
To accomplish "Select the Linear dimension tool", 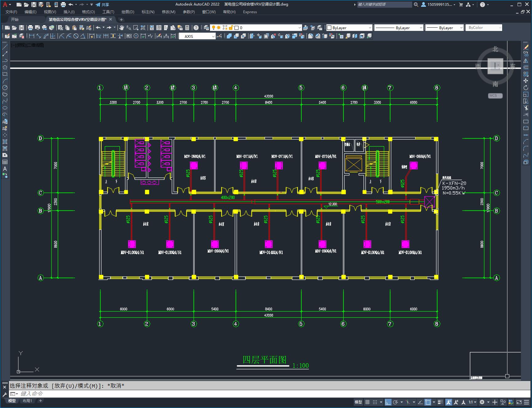I will 32,36.
